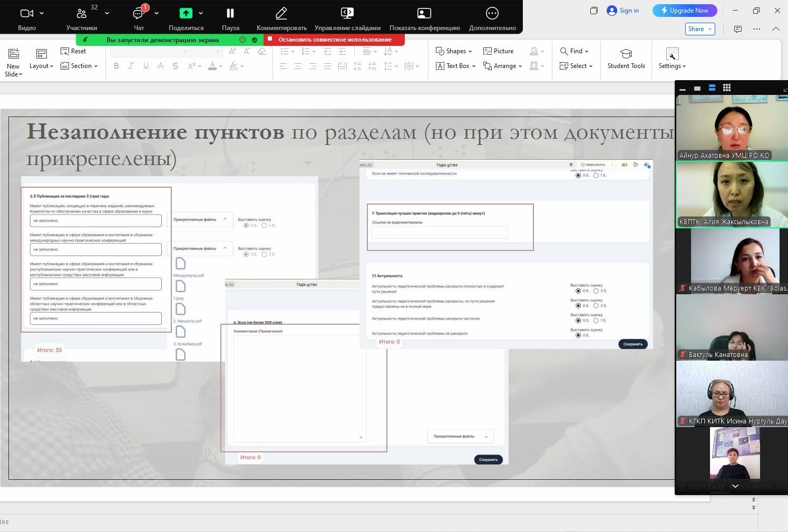Expand the Прикрепленные файлы dropdown beside the essay
The width and height of the screenshot is (788, 532).
click(x=460, y=437)
